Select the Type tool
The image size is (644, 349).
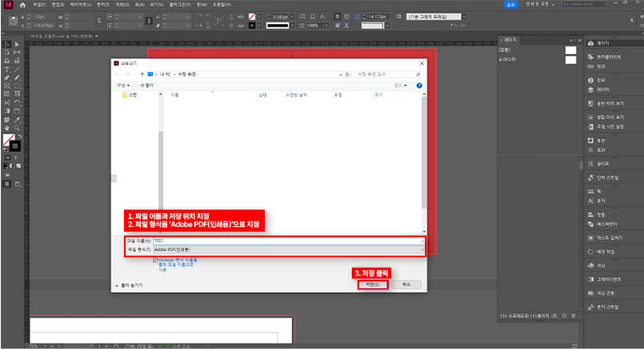tap(7, 69)
